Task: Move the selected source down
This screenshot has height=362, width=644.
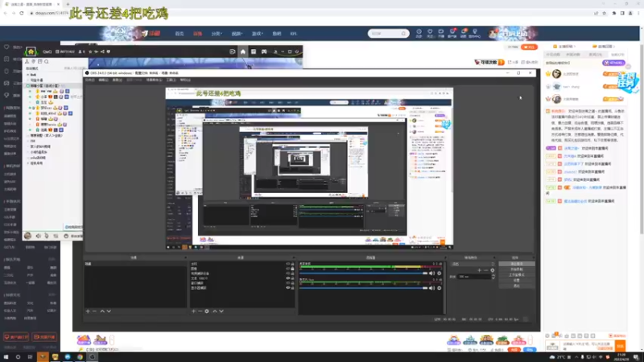Action: [x=221, y=311]
